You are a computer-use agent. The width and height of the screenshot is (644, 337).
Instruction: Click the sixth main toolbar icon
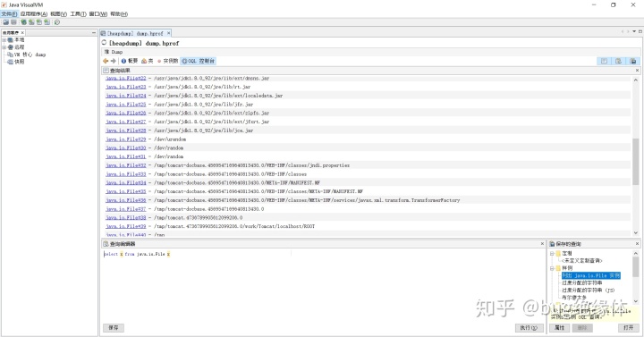(47, 22)
